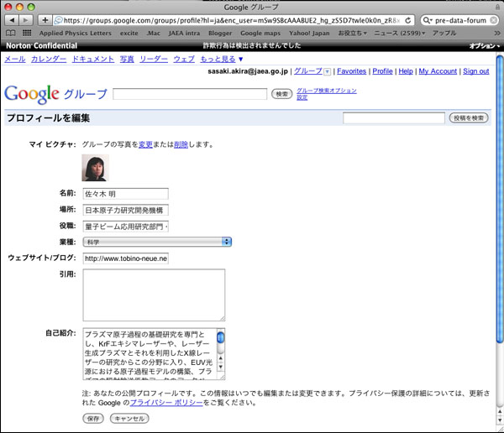Click the browser address bar URL

(x=232, y=20)
